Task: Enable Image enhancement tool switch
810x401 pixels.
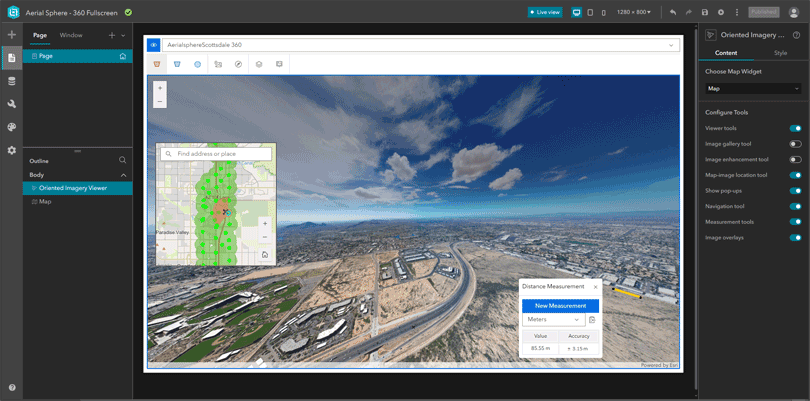Action: click(795, 160)
